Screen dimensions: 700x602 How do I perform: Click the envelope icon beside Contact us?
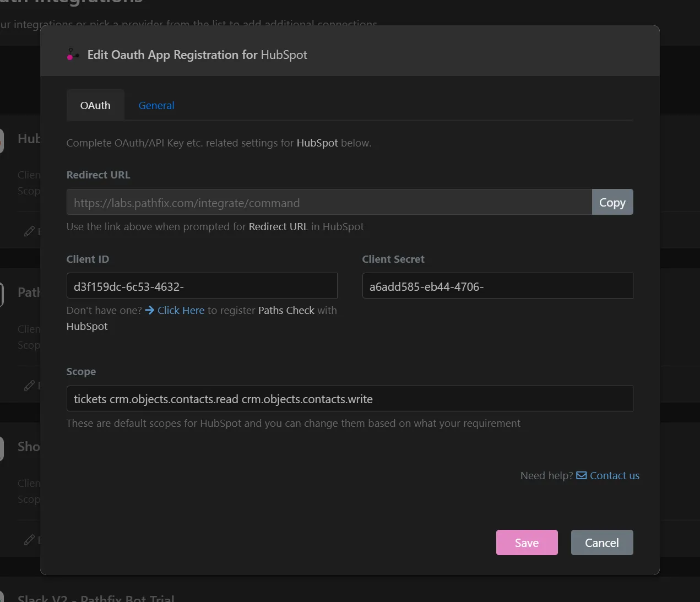582,475
